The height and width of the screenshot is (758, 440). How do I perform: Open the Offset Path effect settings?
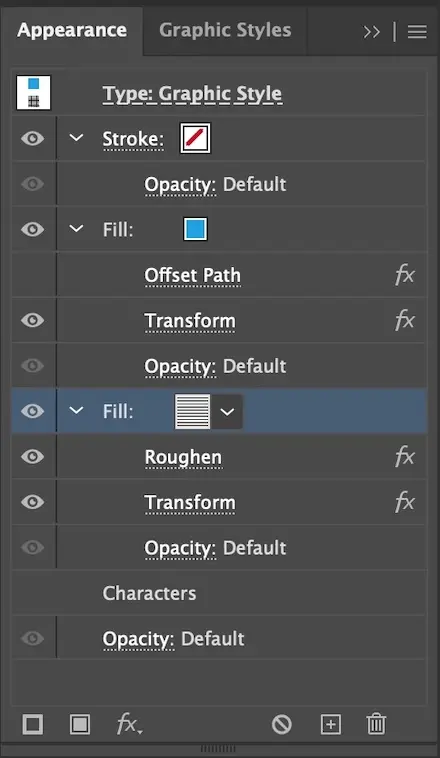tap(192, 276)
